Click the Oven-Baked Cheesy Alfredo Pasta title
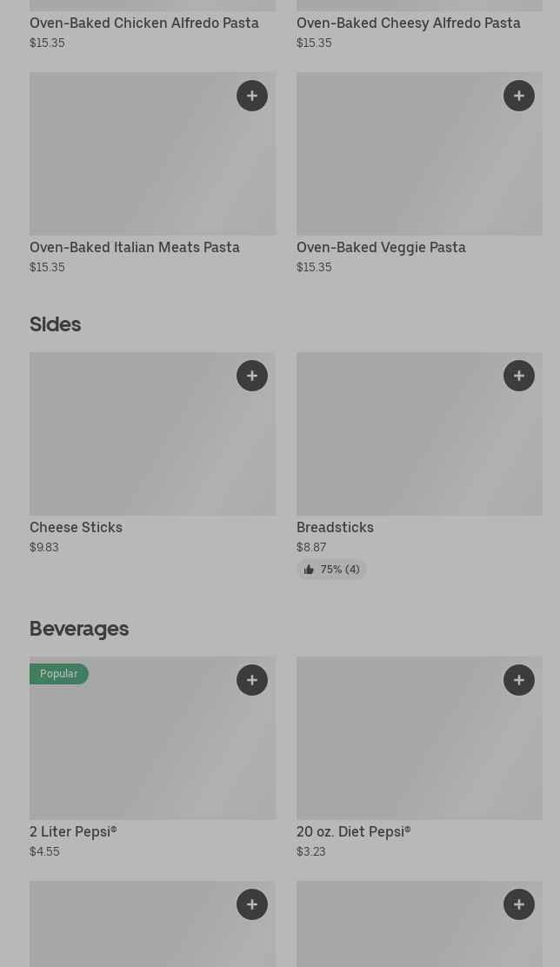 409,23
